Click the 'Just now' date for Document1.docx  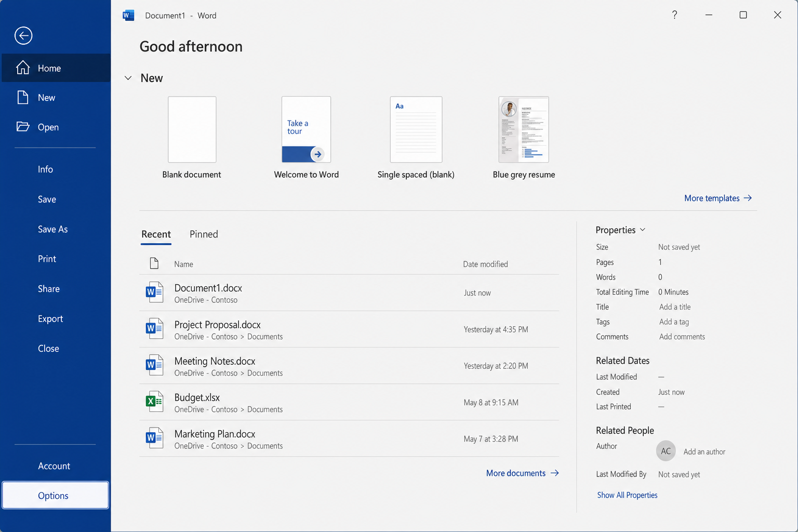pyautogui.click(x=477, y=293)
